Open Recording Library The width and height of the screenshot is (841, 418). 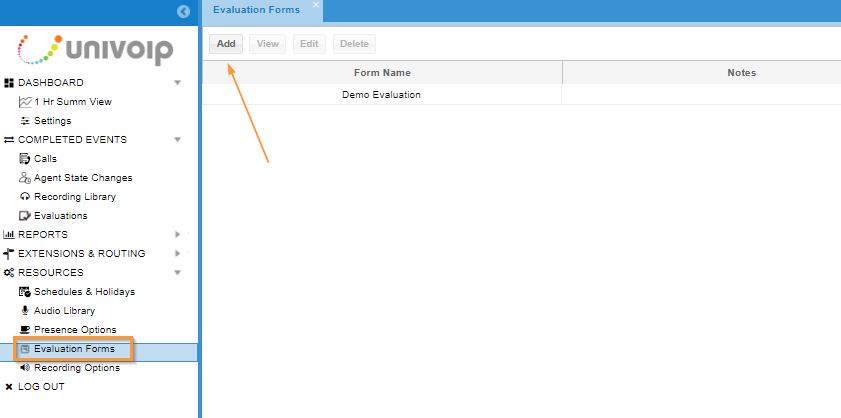(x=75, y=197)
